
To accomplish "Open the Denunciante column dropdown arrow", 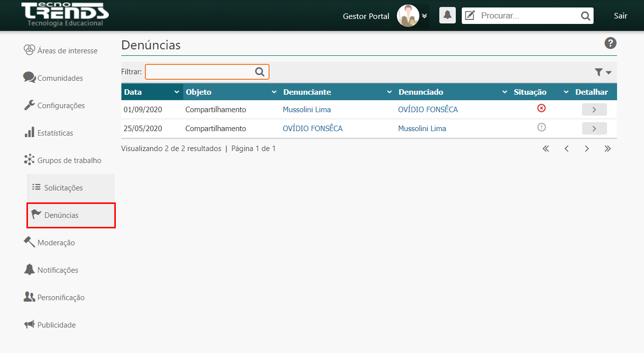I will click(389, 92).
